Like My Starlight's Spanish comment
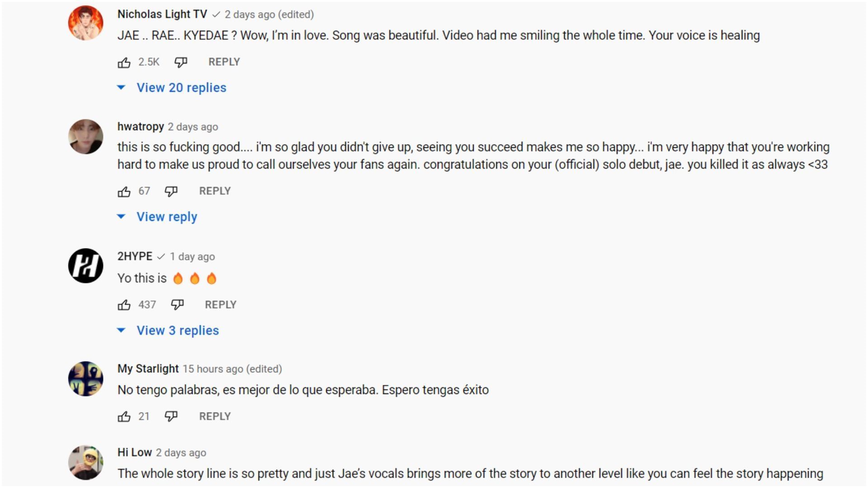 coord(124,417)
